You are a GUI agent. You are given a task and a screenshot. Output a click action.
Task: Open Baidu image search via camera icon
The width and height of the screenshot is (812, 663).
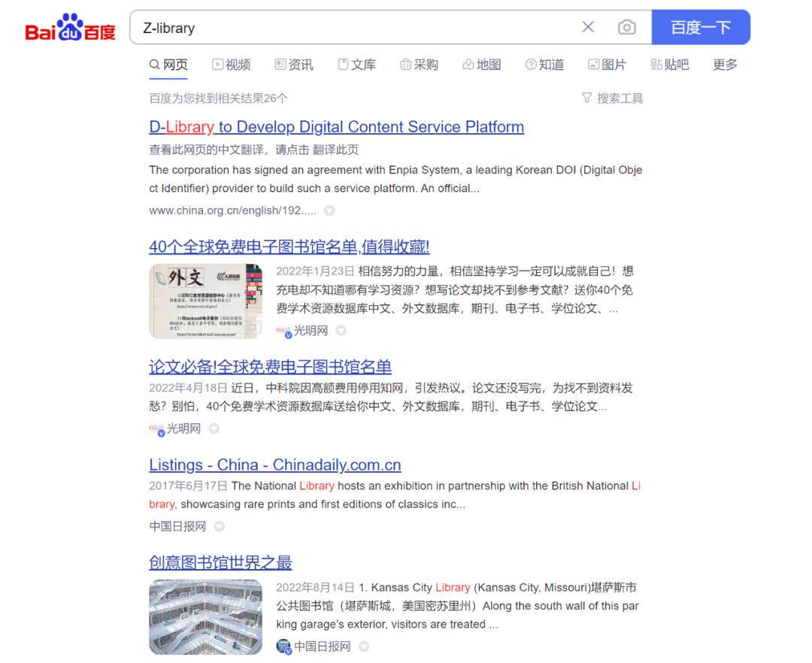[627, 27]
